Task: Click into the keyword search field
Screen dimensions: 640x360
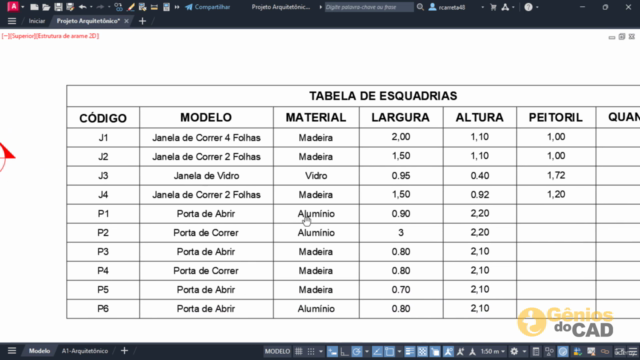Action: (x=369, y=7)
